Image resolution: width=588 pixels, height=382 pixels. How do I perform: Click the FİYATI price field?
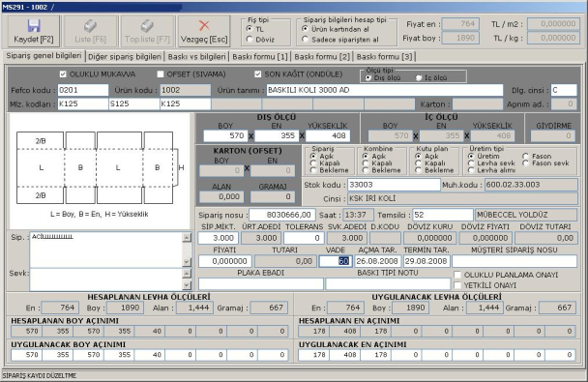(x=225, y=261)
